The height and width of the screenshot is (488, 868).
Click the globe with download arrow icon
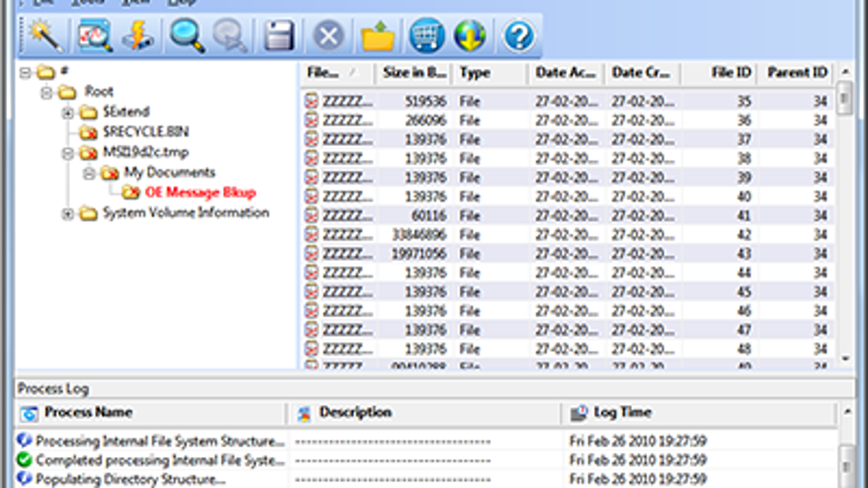click(x=470, y=35)
